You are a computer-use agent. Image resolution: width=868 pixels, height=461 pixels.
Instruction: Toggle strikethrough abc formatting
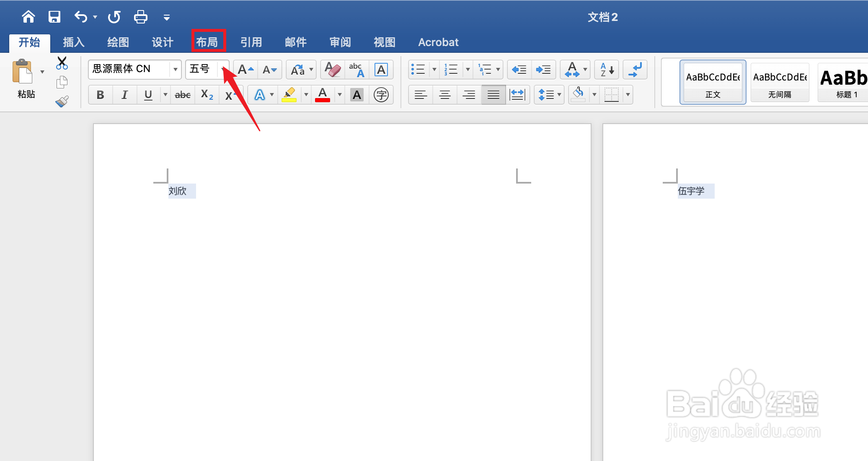pos(183,95)
